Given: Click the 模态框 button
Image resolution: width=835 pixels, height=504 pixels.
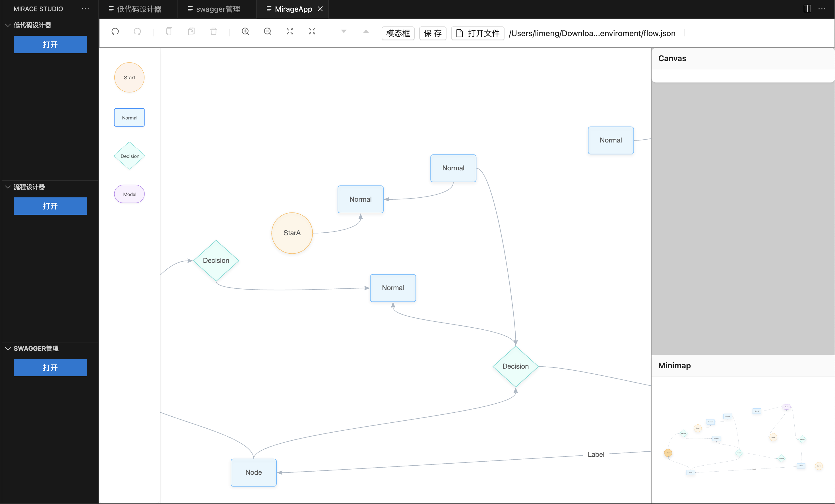Looking at the screenshot, I should [398, 33].
